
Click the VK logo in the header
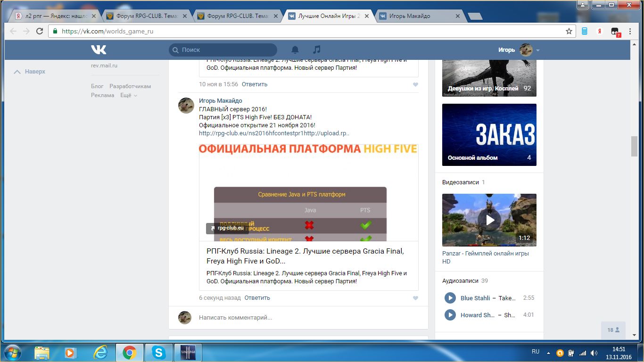click(99, 49)
